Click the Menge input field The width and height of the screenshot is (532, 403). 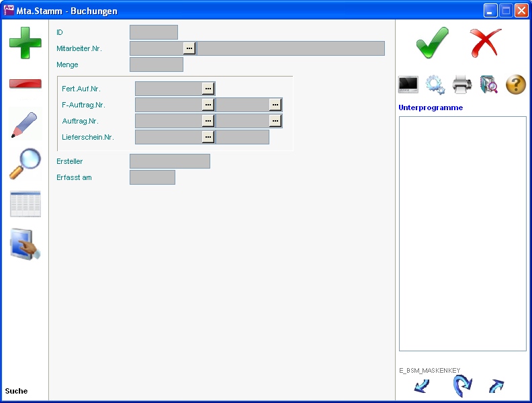click(156, 64)
